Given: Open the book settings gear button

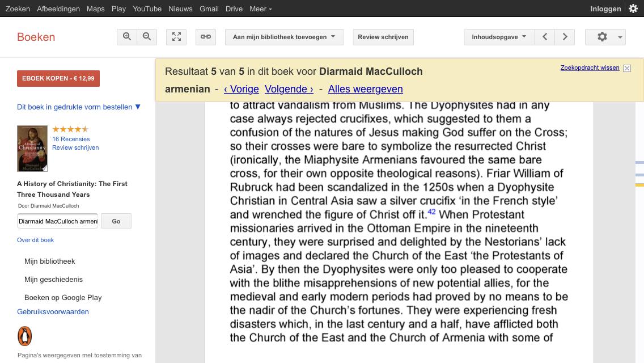Looking at the screenshot, I should pos(605,37).
